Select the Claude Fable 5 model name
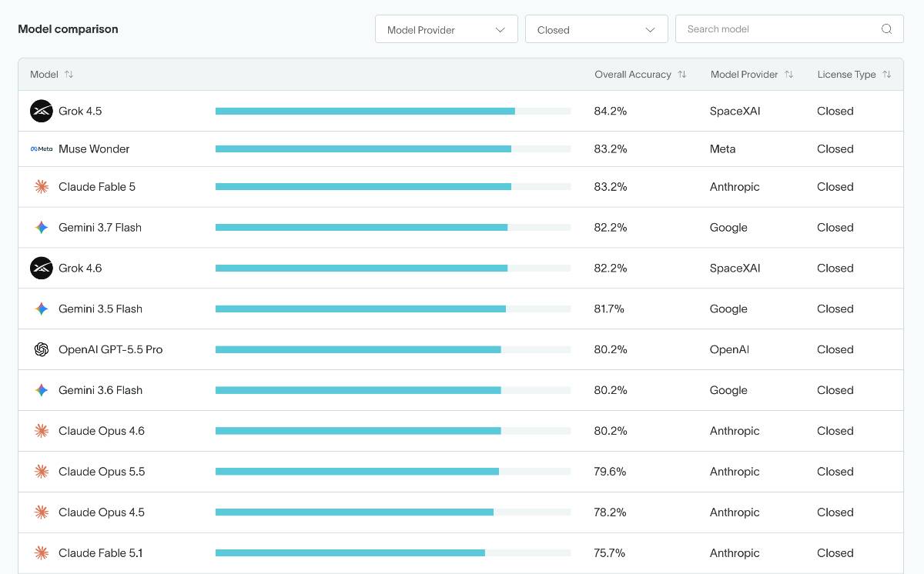This screenshot has width=924, height=574. click(97, 187)
